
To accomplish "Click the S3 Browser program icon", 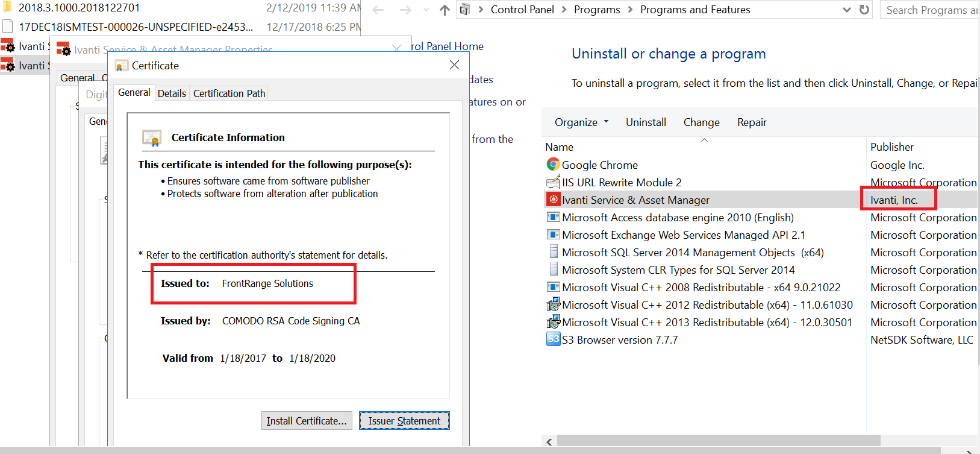I will pyautogui.click(x=553, y=339).
